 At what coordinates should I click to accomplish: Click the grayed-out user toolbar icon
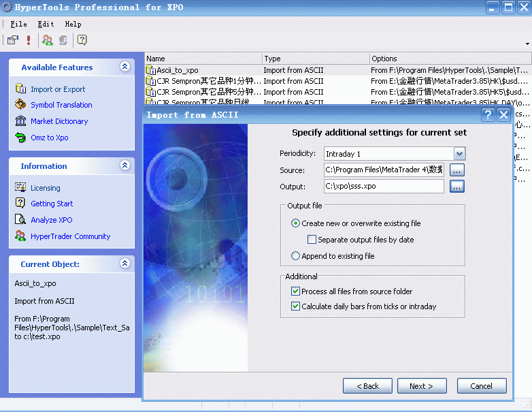tap(63, 40)
